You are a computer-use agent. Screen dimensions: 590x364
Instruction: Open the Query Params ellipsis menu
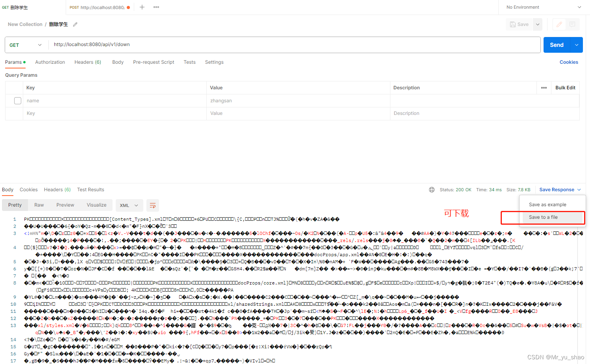coord(544,87)
